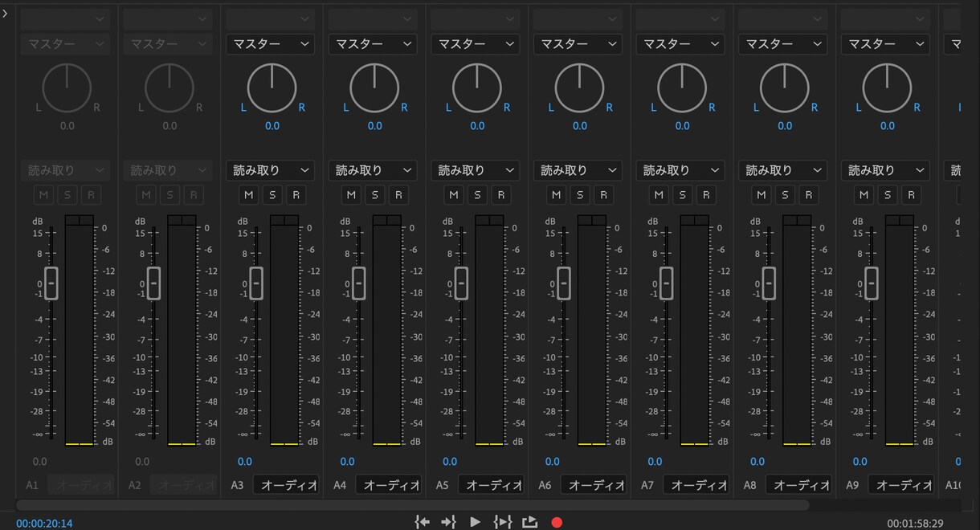The image size is (980, 530).
Task: Click the blue timecode 00:00:20:14
Action: tap(44, 524)
